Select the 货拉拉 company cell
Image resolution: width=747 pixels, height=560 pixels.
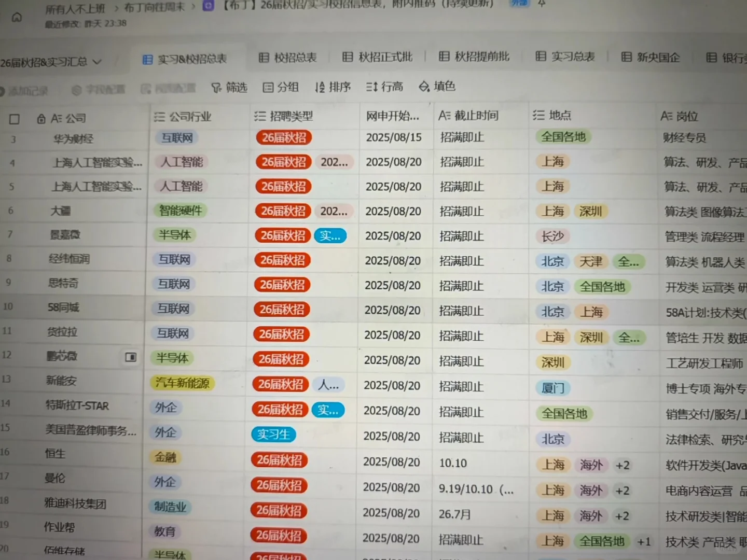pyautogui.click(x=62, y=332)
